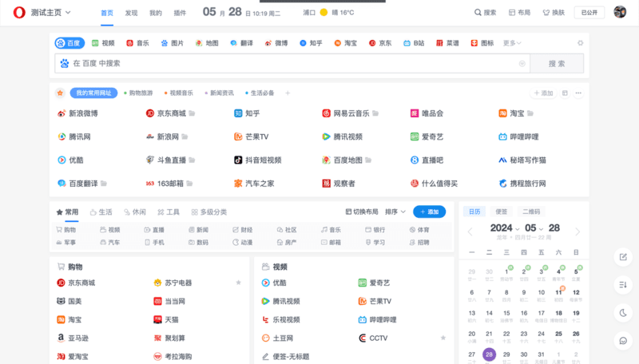639x364 pixels.
Task: Expand 更多 search engines
Action: click(x=512, y=43)
